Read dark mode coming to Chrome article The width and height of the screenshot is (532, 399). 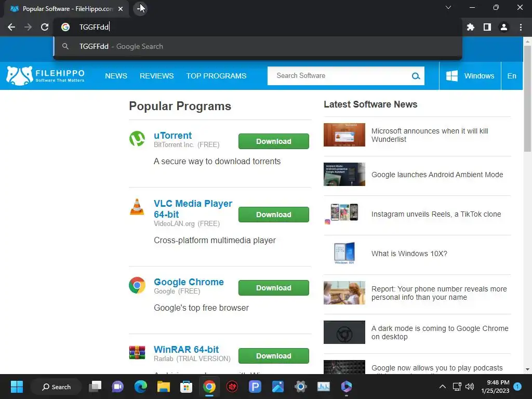(440, 332)
